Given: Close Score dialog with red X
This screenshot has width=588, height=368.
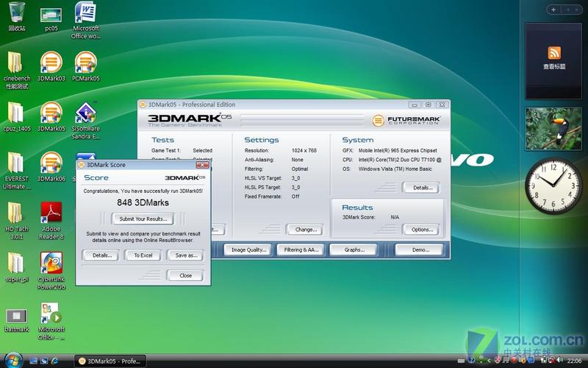Looking at the screenshot, I should (x=203, y=165).
